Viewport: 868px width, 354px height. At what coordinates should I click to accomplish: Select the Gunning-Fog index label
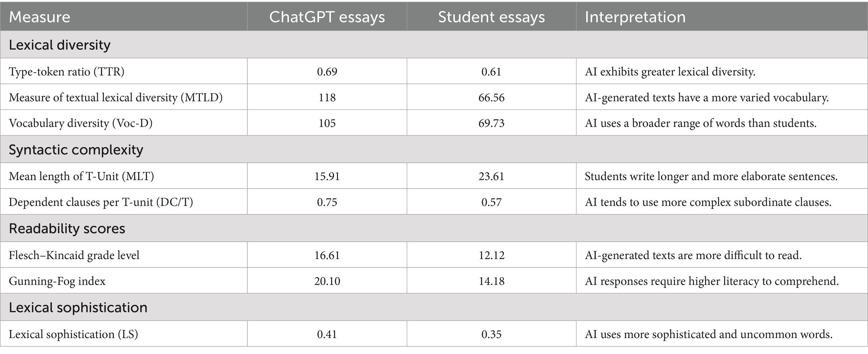click(x=57, y=281)
